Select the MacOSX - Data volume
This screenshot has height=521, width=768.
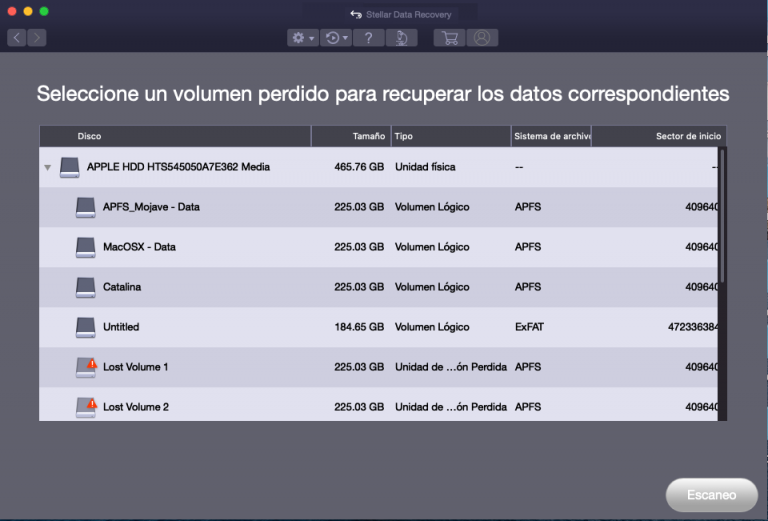tap(378, 247)
